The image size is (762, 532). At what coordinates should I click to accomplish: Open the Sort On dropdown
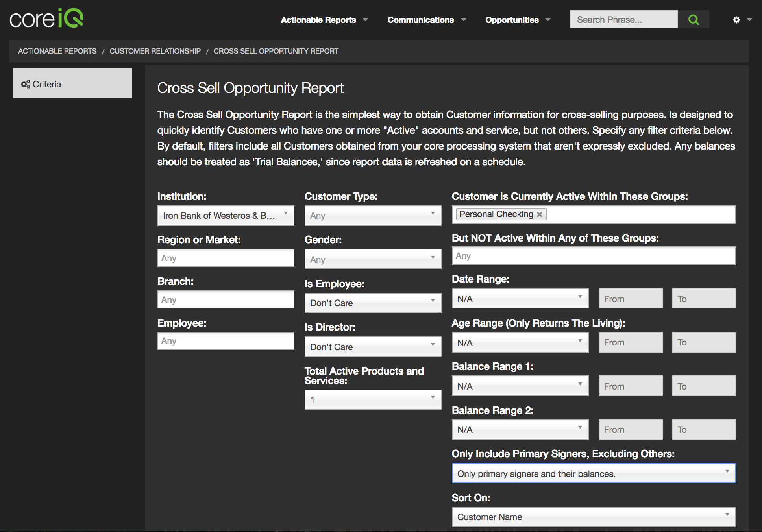tap(594, 517)
